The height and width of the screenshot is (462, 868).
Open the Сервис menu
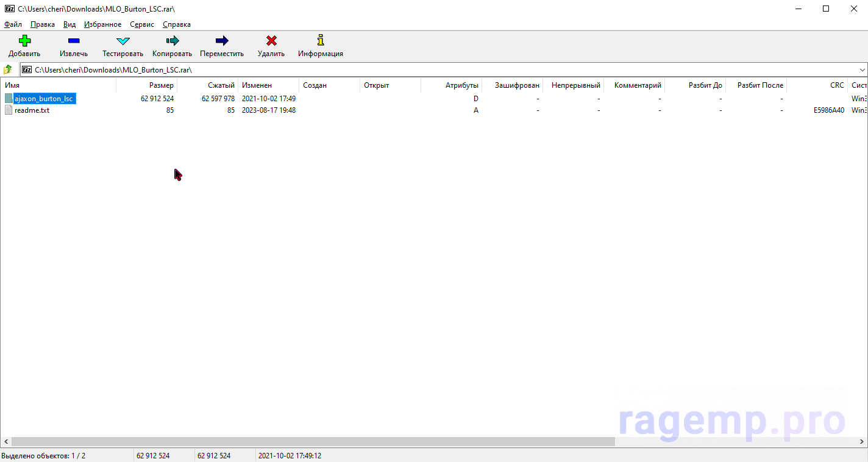coord(142,24)
